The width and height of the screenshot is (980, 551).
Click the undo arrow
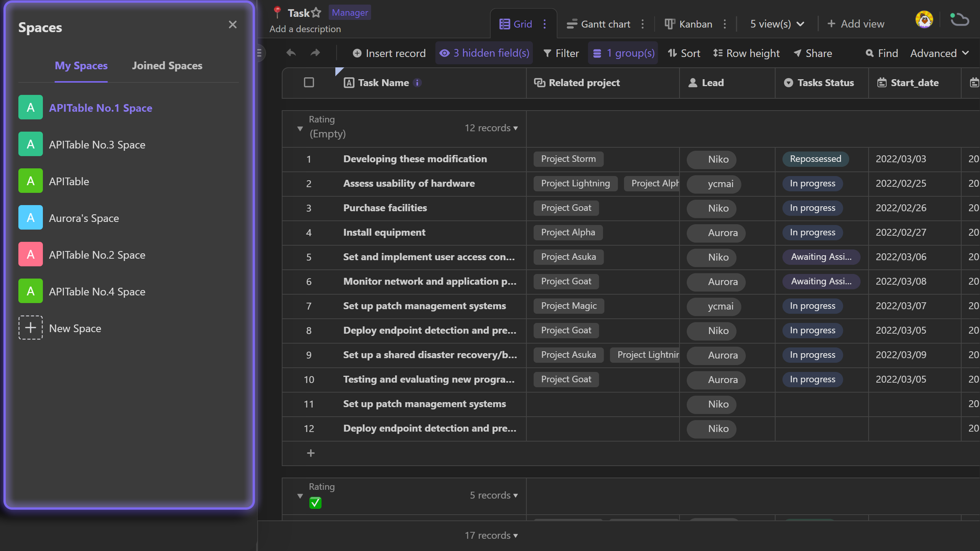point(291,53)
